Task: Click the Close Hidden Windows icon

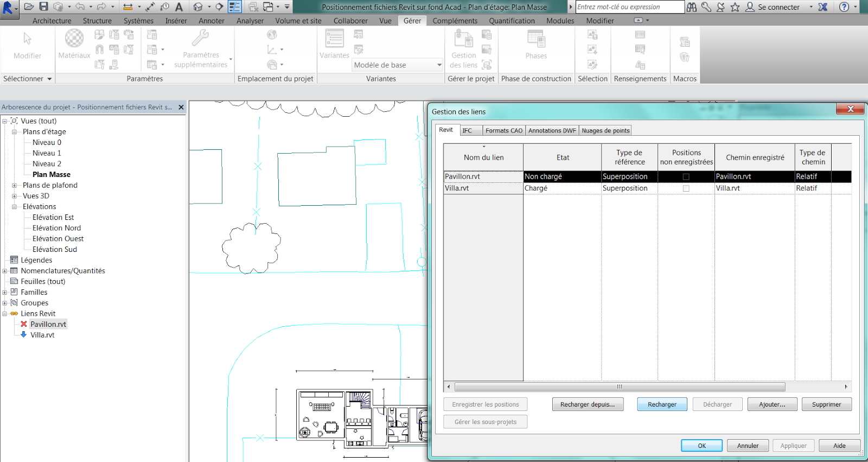Action: click(x=253, y=7)
